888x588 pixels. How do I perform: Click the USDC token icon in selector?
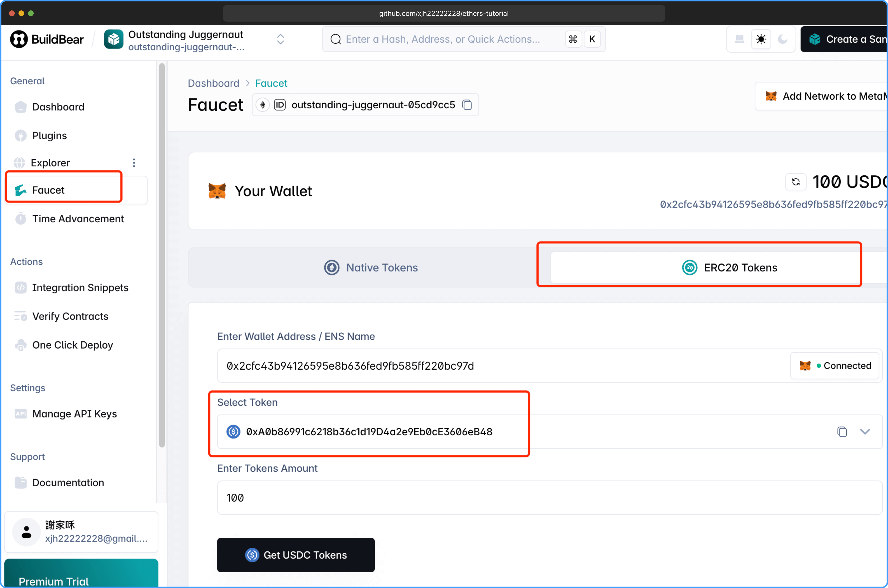pyautogui.click(x=233, y=432)
